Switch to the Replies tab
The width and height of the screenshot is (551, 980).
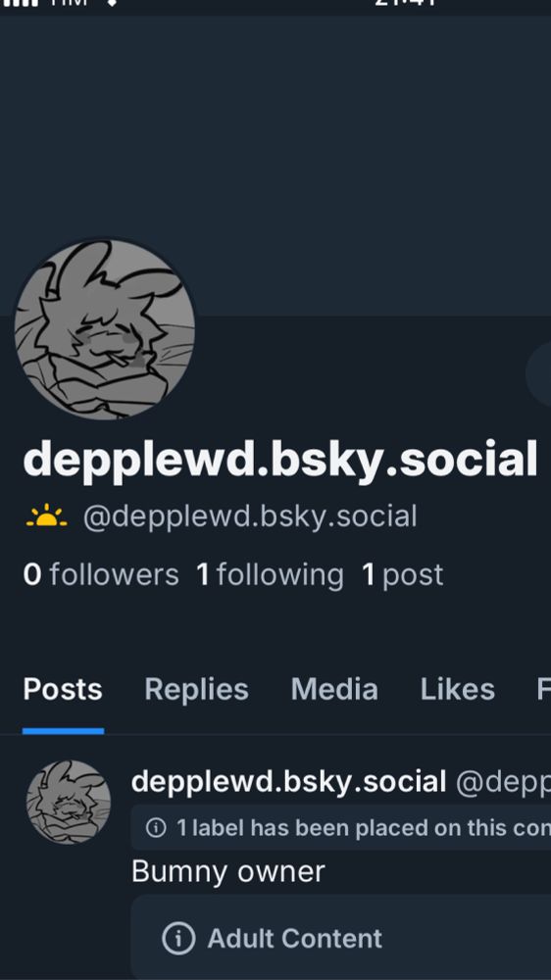pos(196,689)
